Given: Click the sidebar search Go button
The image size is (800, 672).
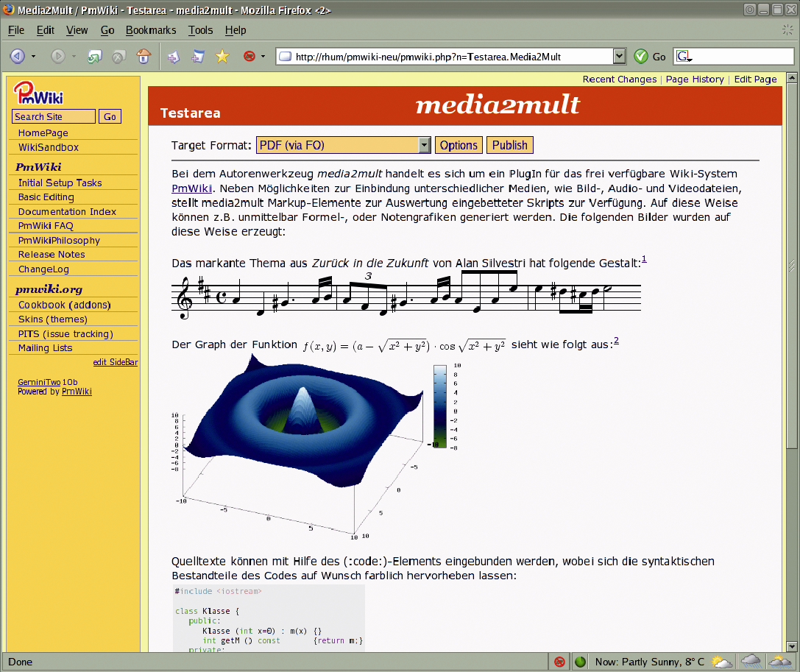Looking at the screenshot, I should [x=110, y=116].
